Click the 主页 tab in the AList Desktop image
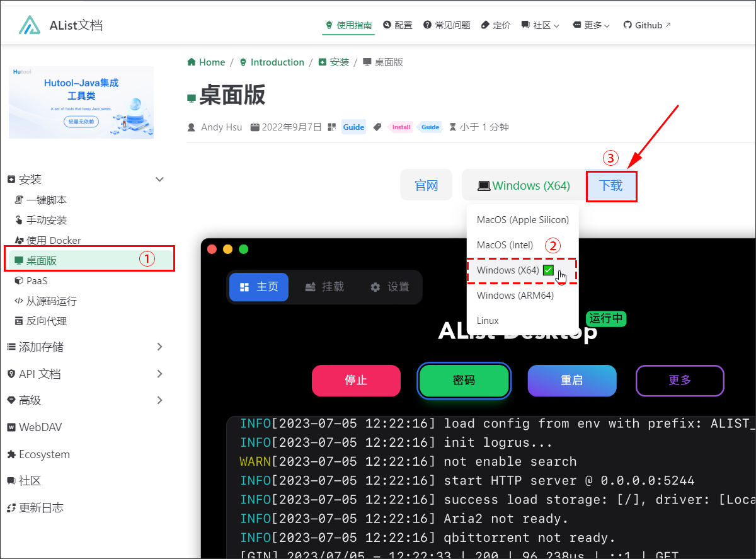Viewport: 756px width, 559px height. [259, 287]
